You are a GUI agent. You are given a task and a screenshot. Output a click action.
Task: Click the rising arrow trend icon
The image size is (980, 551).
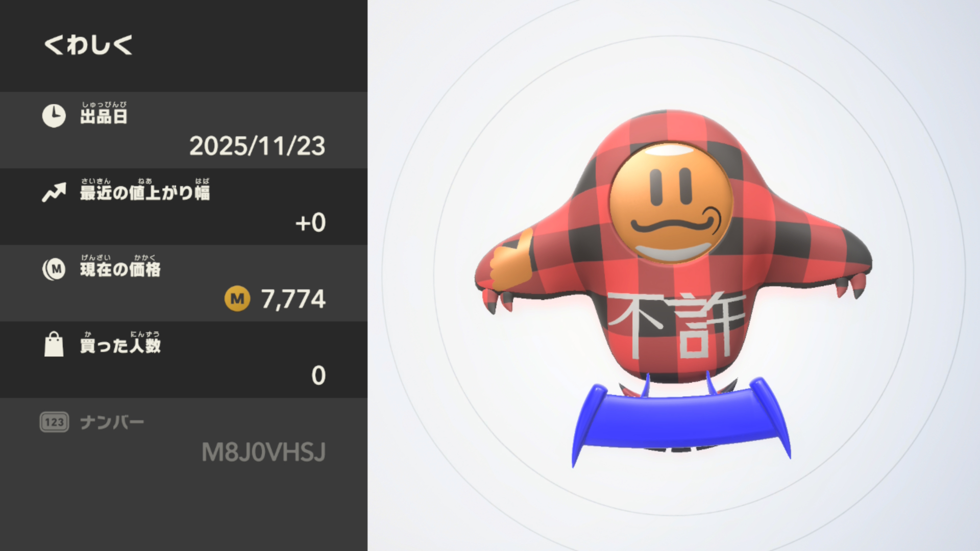point(54,192)
